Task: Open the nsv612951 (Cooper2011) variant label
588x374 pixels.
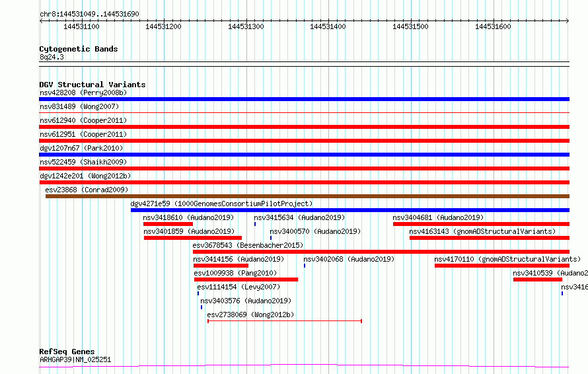Action: 83,134
